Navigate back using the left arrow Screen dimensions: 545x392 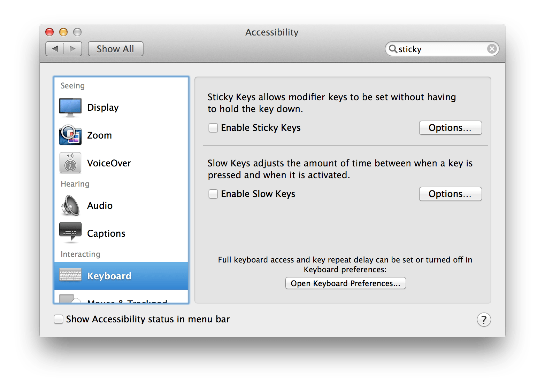tap(55, 49)
